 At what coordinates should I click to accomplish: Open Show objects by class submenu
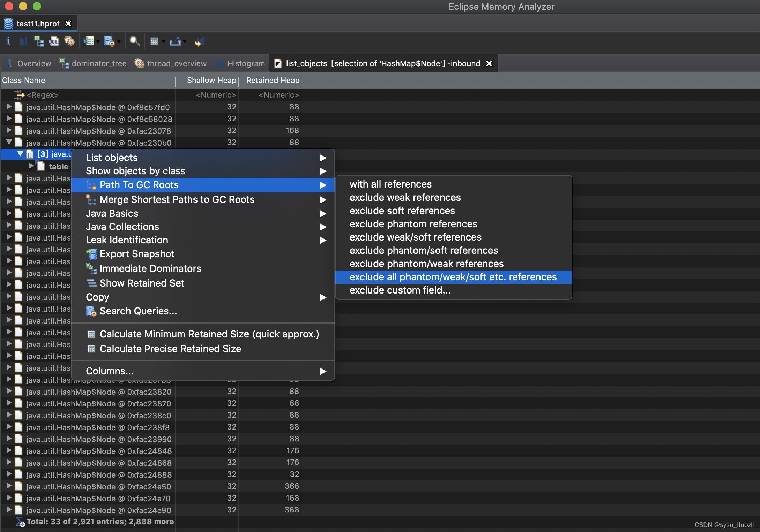click(203, 171)
